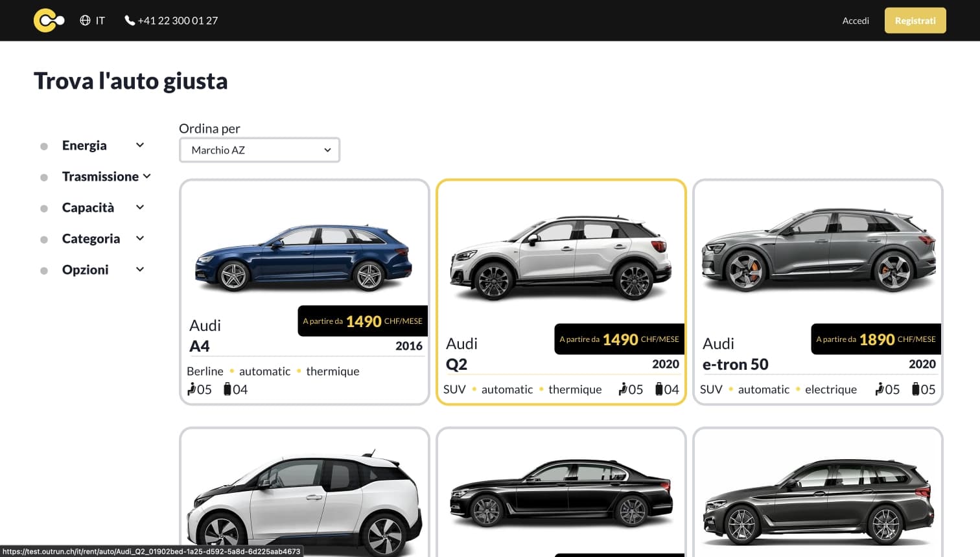
Task: Expand the Capacità filter chevron
Action: (x=140, y=207)
